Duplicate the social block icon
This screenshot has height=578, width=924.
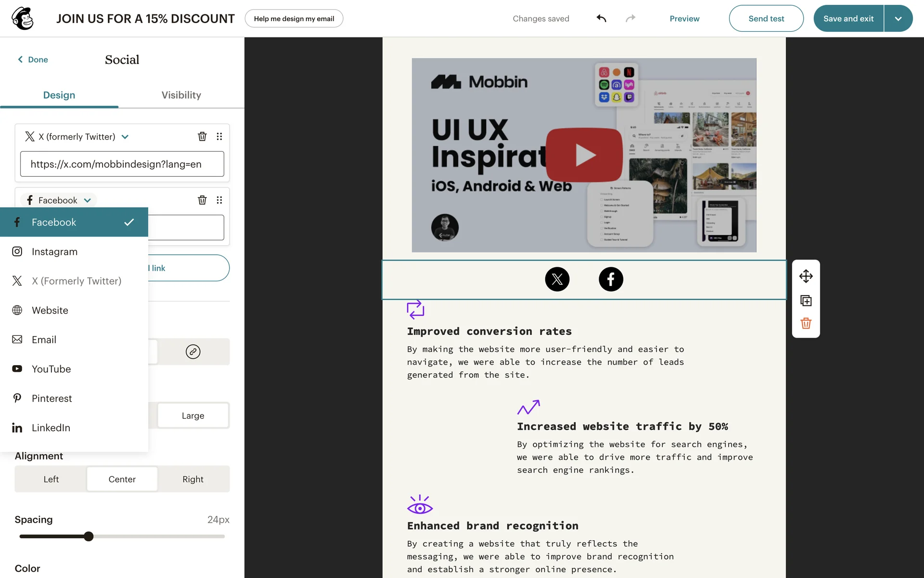pyautogui.click(x=806, y=301)
